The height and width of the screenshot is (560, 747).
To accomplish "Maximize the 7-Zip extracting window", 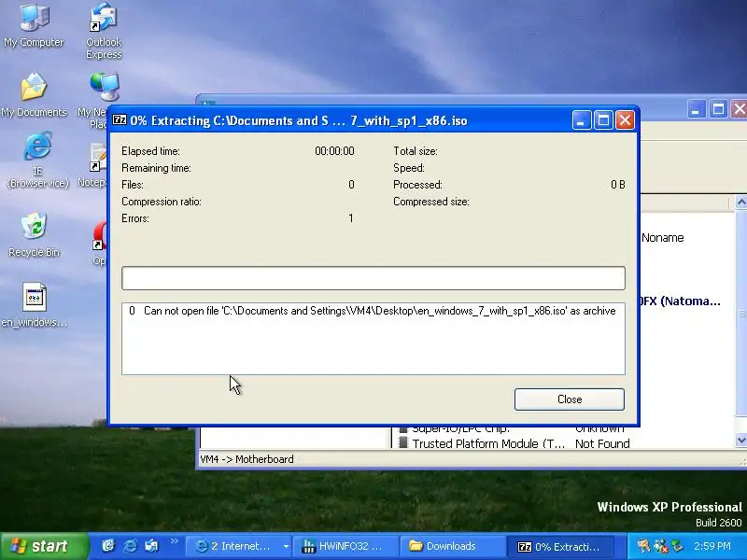I will pyautogui.click(x=603, y=120).
